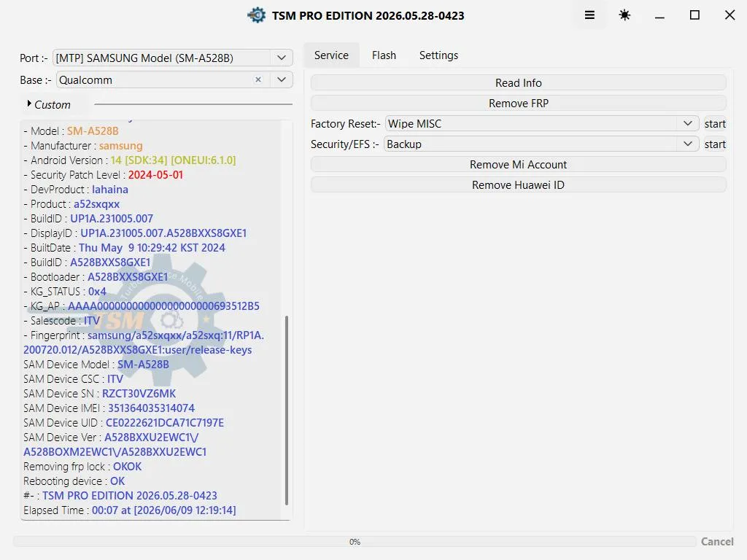
Task: Select Security Patch Level 2024-05-01
Action: tap(155, 175)
